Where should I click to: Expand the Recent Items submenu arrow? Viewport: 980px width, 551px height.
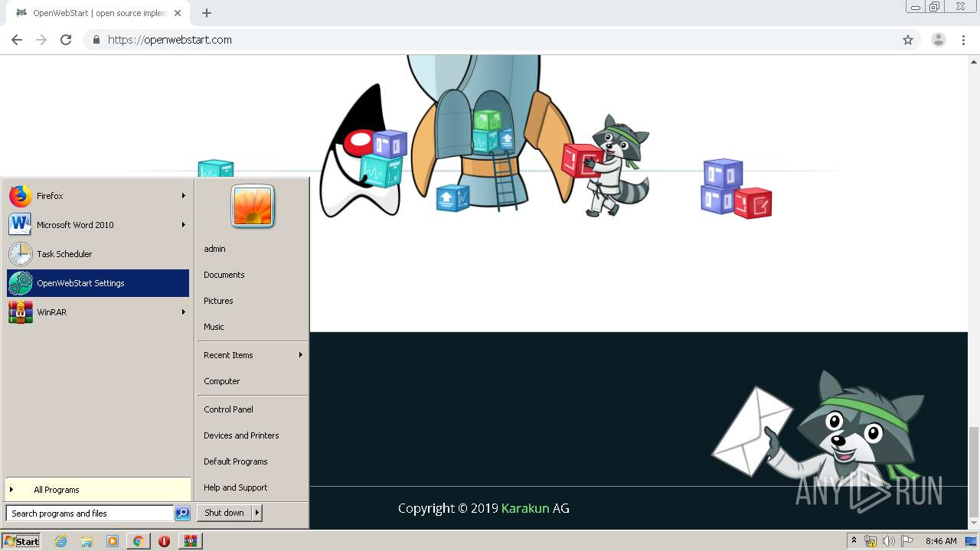300,355
